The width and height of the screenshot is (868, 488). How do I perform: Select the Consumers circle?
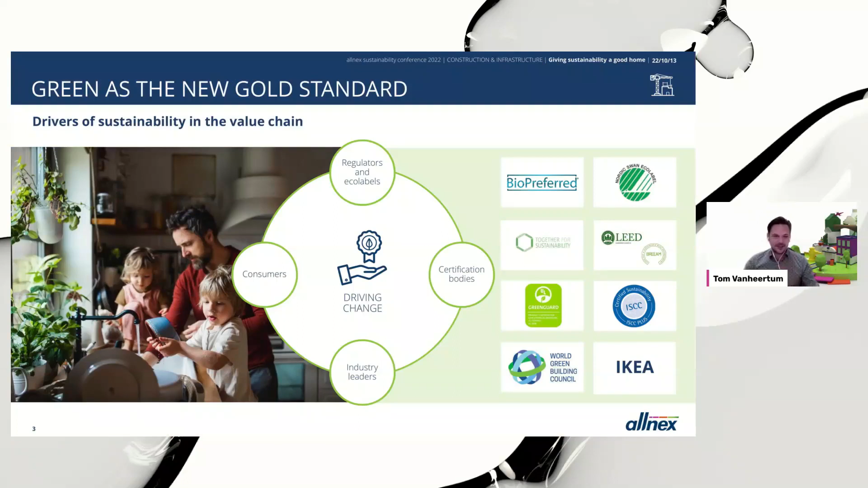(x=264, y=274)
